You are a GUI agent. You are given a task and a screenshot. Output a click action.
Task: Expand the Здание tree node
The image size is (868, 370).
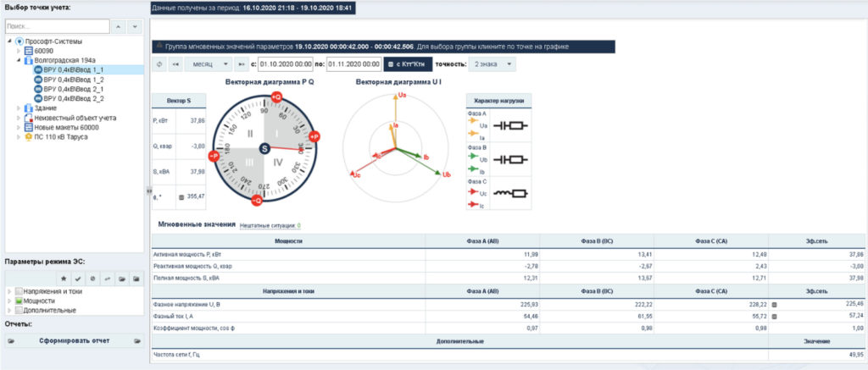pos(19,108)
